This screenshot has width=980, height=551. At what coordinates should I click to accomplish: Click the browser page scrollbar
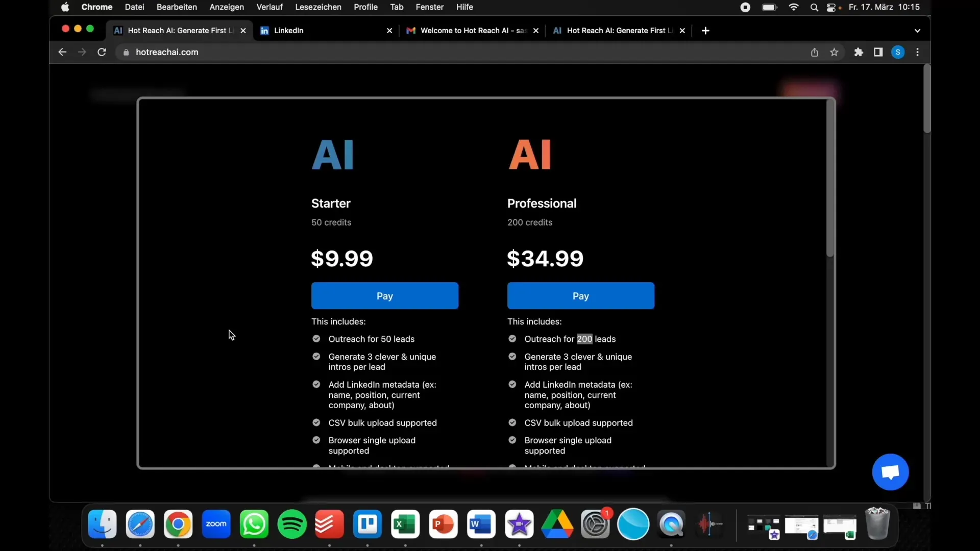tap(927, 99)
